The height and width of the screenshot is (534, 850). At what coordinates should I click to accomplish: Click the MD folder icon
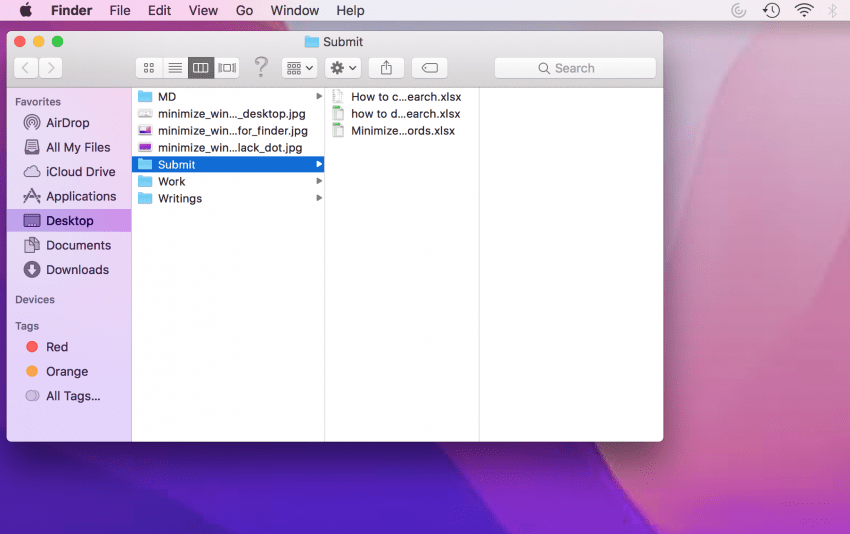click(x=145, y=96)
